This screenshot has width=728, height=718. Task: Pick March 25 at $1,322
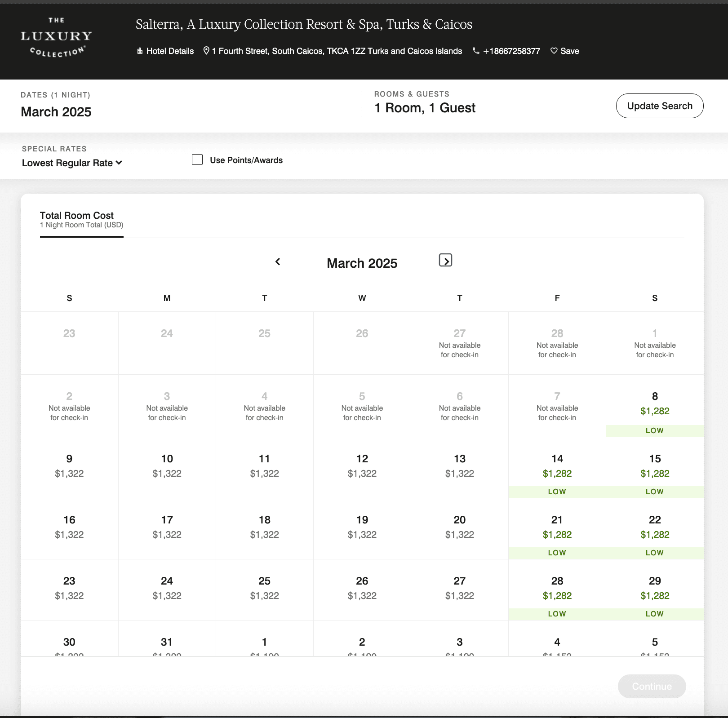[265, 589]
